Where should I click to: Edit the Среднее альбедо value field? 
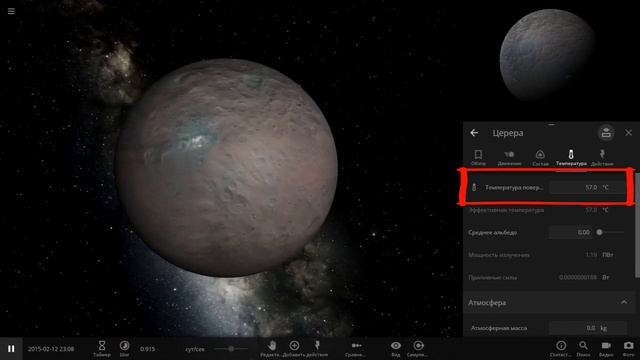point(571,232)
